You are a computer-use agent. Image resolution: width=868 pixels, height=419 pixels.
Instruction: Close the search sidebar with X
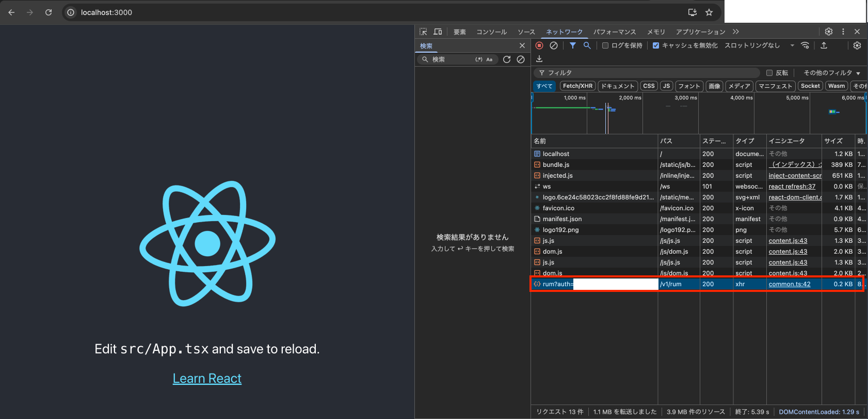[x=522, y=45]
